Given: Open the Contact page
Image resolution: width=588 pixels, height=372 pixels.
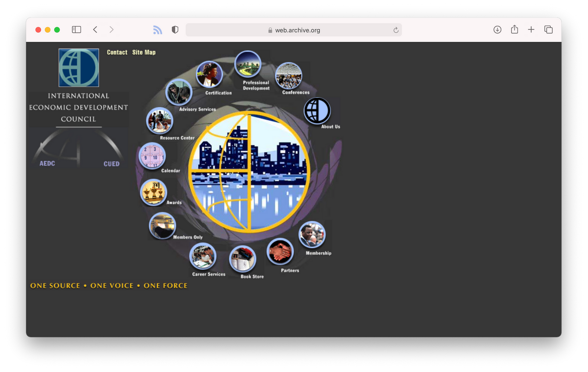Looking at the screenshot, I should pos(117,52).
